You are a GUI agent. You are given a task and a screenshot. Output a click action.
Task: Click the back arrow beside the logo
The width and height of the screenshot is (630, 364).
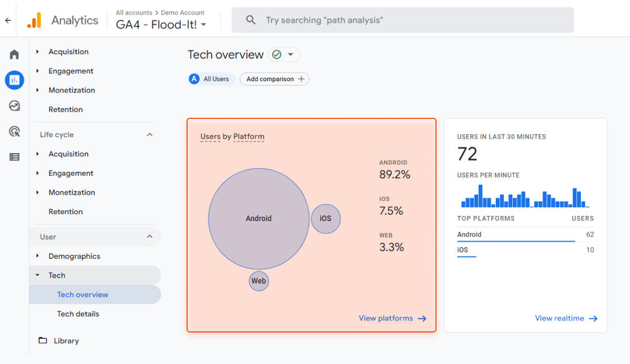pyautogui.click(x=8, y=20)
